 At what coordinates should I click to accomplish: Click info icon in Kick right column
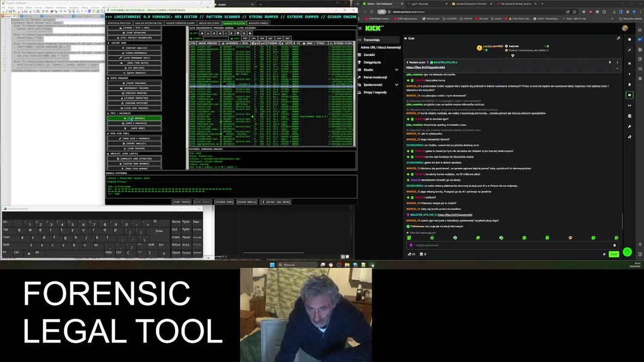click(629, 39)
